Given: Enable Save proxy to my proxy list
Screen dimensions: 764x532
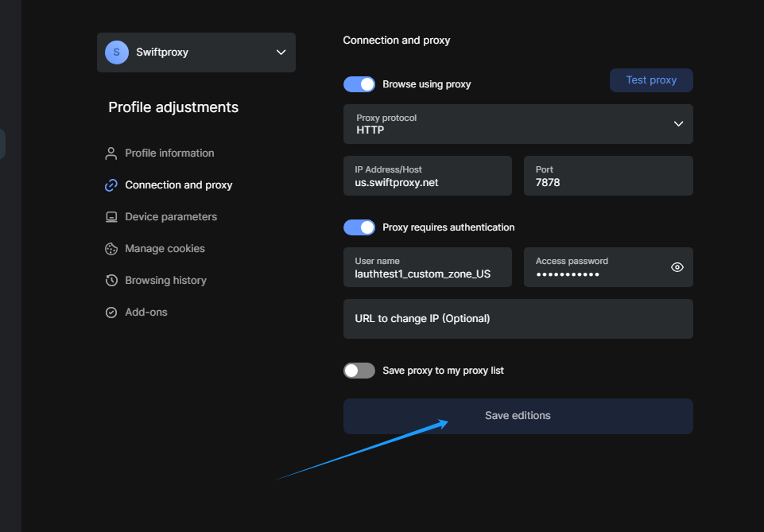Looking at the screenshot, I should tap(359, 371).
